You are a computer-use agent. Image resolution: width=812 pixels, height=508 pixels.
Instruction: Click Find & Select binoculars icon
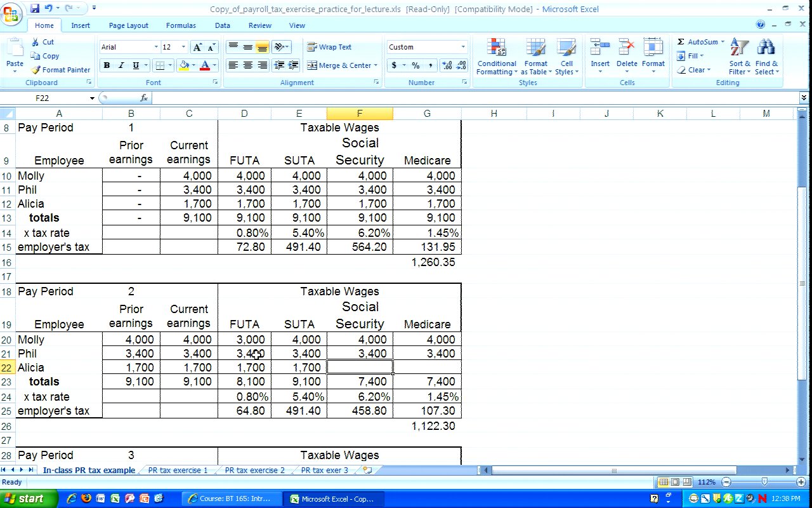[x=766, y=48]
